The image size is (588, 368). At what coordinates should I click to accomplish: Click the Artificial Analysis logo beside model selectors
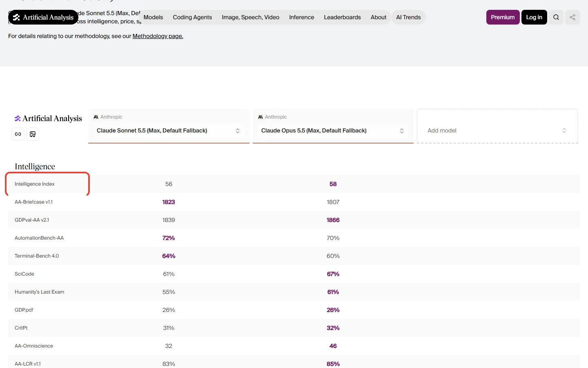click(x=48, y=118)
